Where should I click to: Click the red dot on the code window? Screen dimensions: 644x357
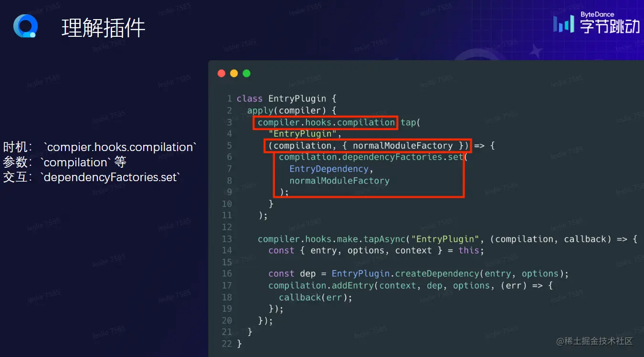(x=222, y=73)
